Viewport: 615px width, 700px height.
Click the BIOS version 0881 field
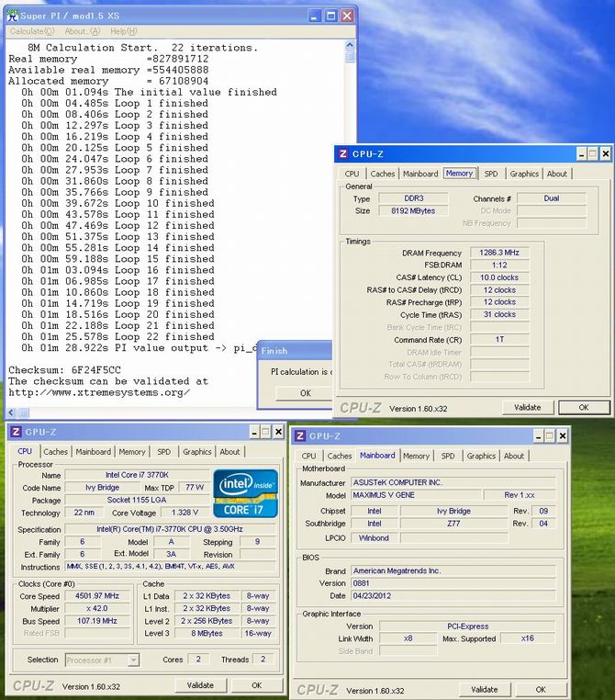(453, 583)
